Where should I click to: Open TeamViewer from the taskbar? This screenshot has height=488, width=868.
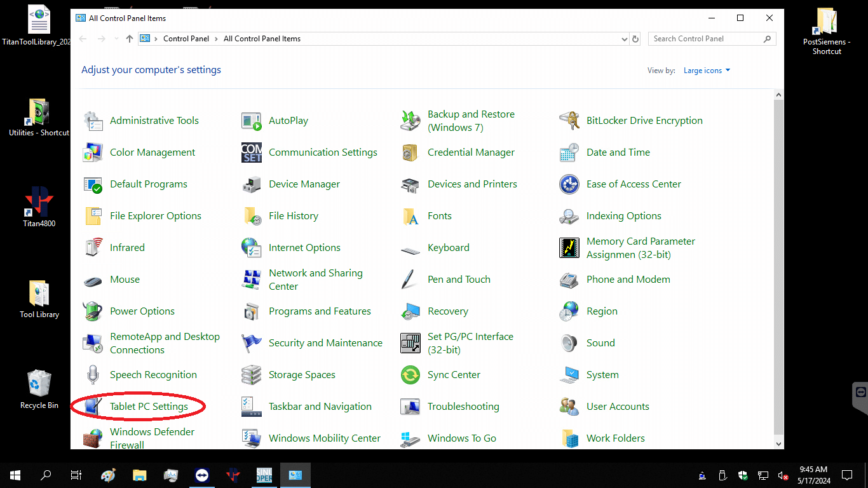(201, 475)
